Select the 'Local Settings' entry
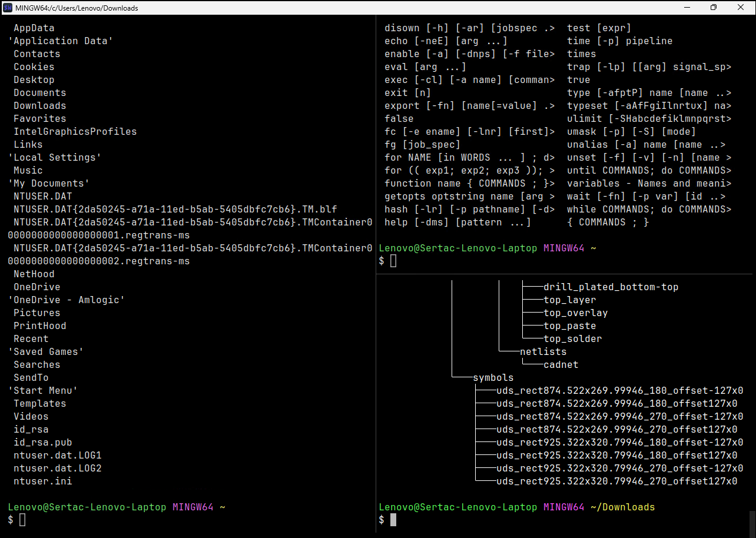This screenshot has height=538, width=756. pyautogui.click(x=55, y=158)
